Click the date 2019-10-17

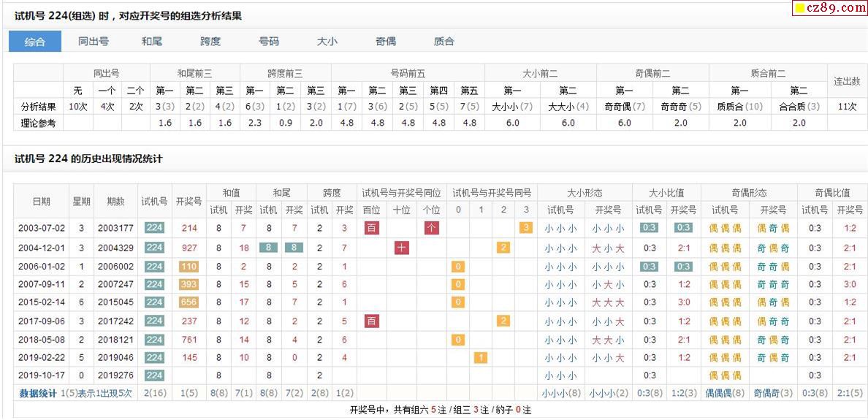point(42,375)
